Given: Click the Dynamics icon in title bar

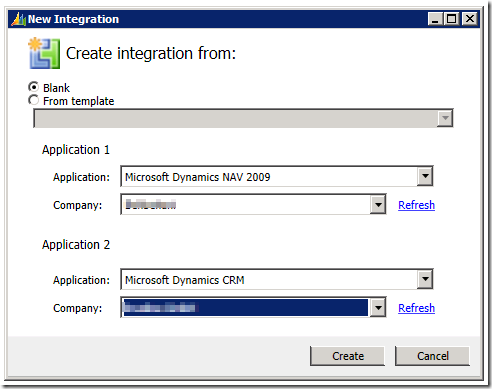Looking at the screenshot, I should [x=18, y=19].
